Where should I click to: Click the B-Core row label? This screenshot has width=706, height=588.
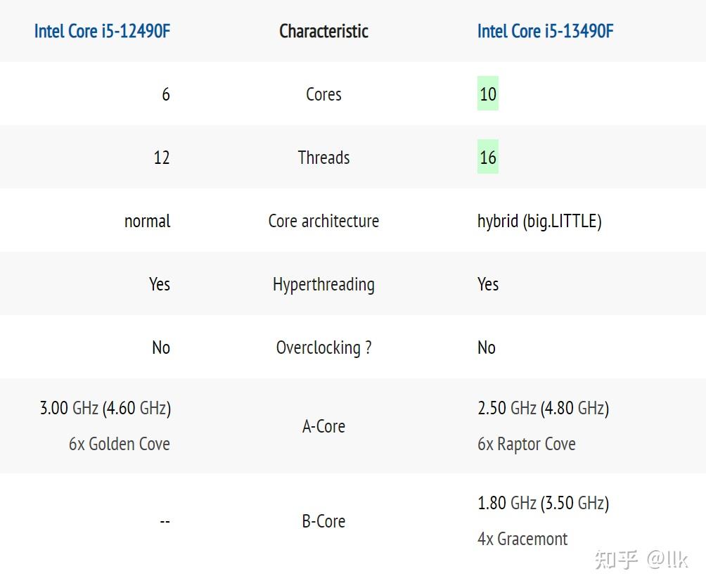(323, 521)
